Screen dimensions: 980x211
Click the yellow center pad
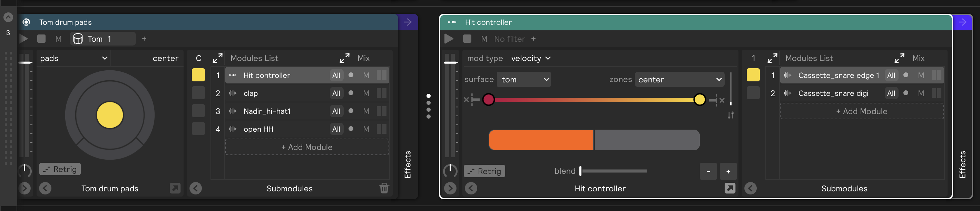110,115
